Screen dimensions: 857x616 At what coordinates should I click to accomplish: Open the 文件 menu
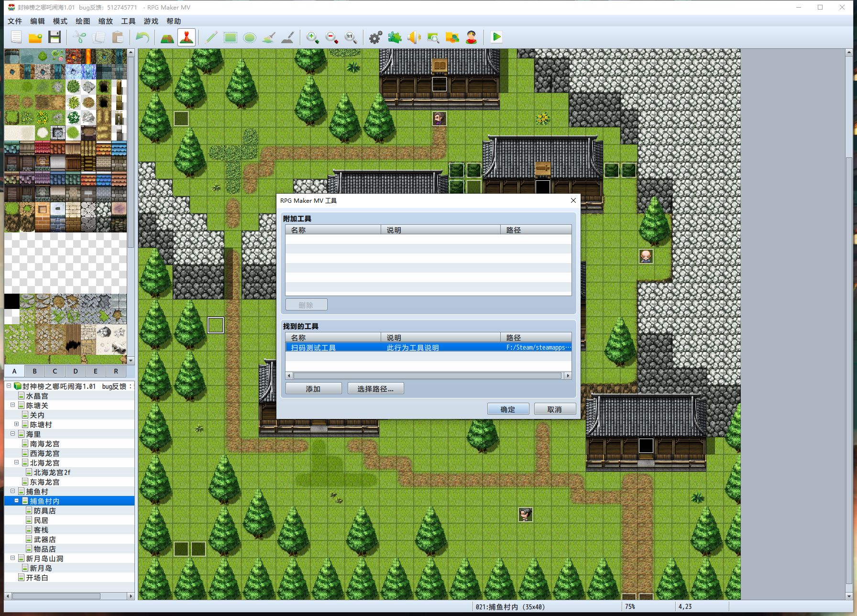15,21
